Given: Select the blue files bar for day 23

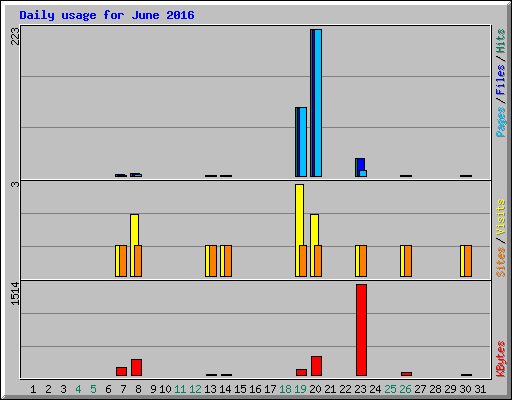Looking at the screenshot, I should point(361,165).
